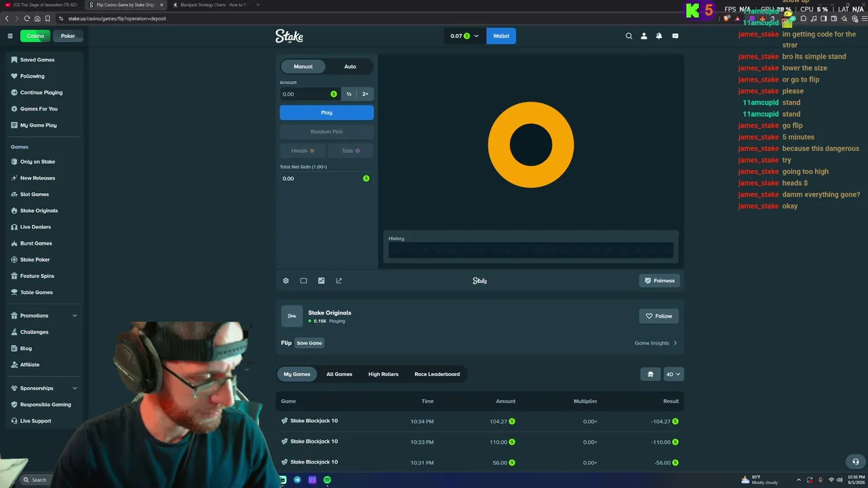Open Spotify from the taskbar
The height and width of the screenshot is (488, 868).
pyautogui.click(x=328, y=480)
